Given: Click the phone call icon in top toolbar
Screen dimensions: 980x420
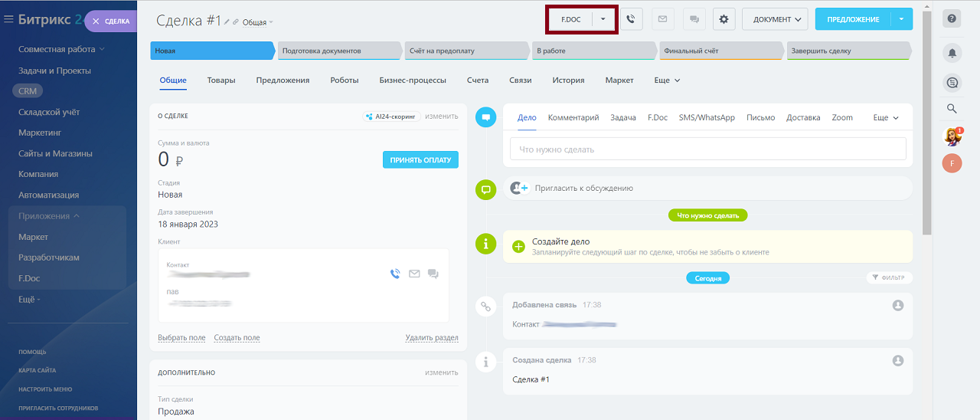Looking at the screenshot, I should [x=631, y=19].
